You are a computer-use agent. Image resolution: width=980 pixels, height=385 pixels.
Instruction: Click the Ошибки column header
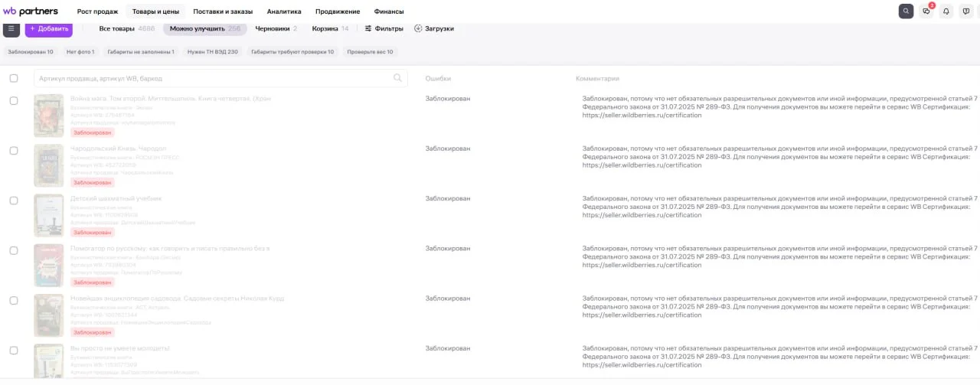[438, 78]
